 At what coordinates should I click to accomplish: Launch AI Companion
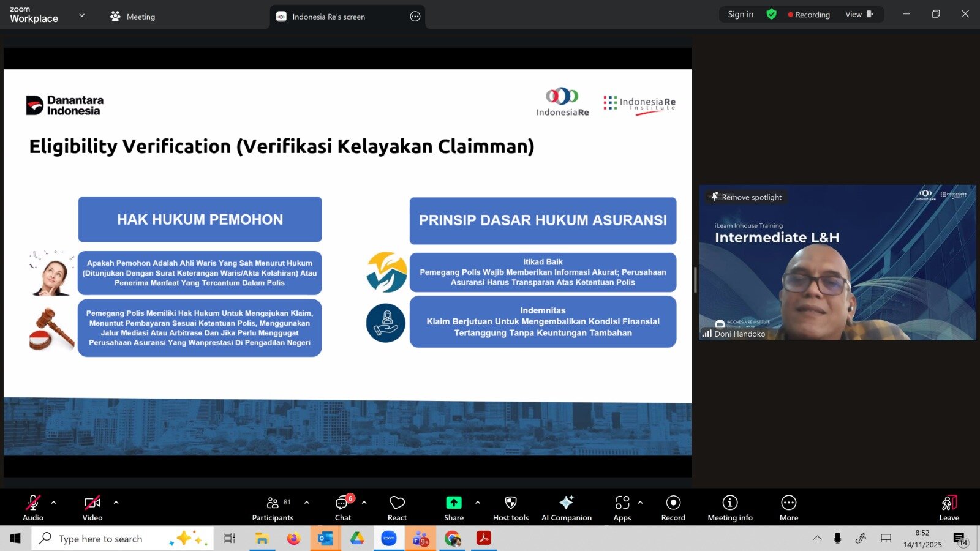pos(566,508)
